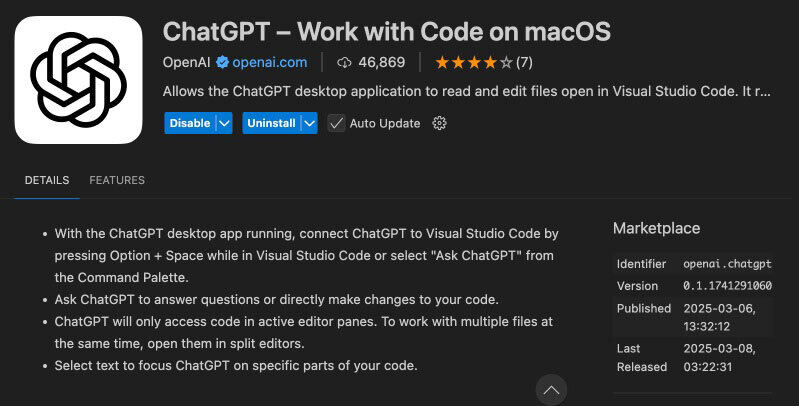Viewport: 799px width, 406px height.
Task: Open the Disable dropdown arrow
Action: point(224,123)
